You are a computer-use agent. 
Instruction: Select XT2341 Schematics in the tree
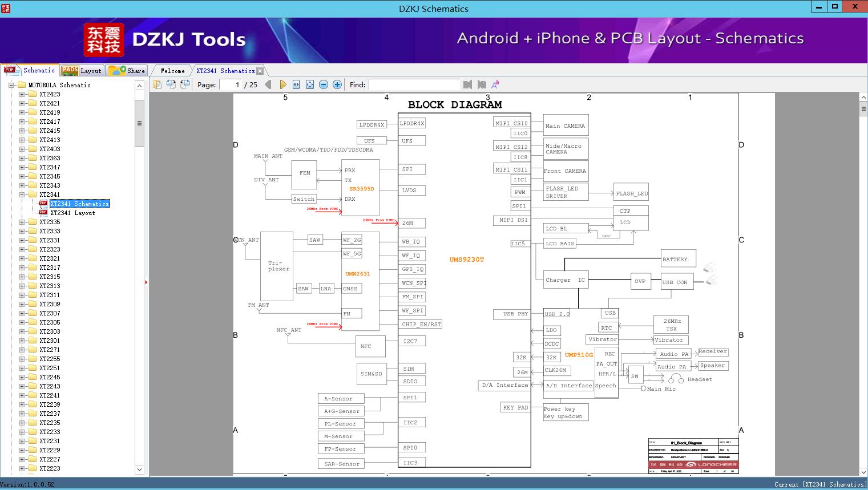coord(79,204)
